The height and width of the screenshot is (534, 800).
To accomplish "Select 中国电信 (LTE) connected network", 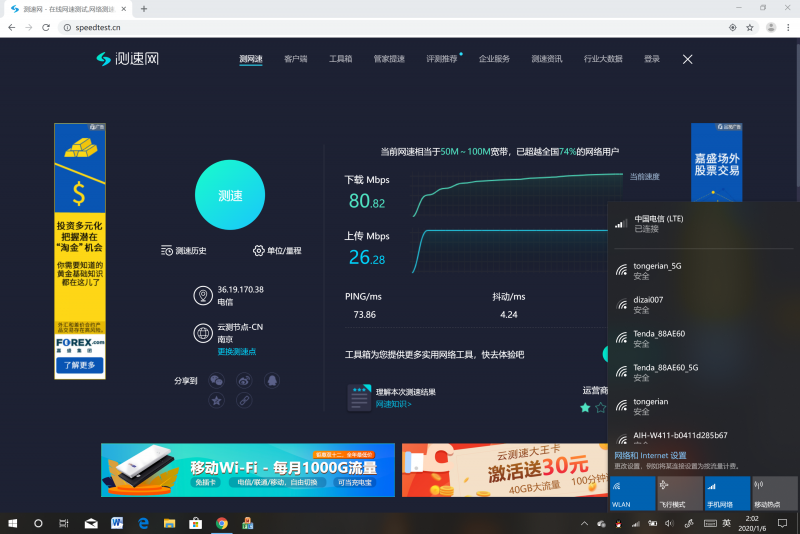I will click(704, 223).
